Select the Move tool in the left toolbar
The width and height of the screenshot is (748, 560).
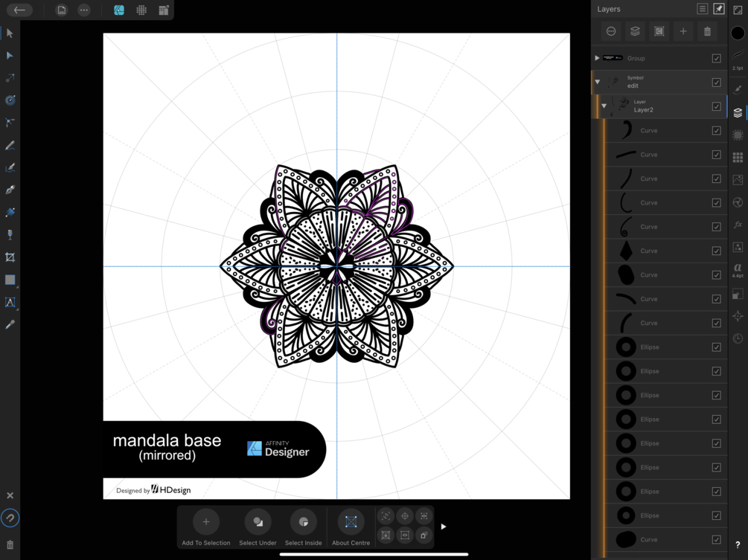coord(10,33)
